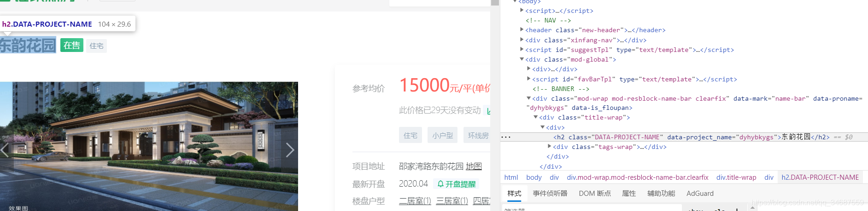This screenshot has height=211, width=868.
Task: Click the 小户型 tag
Action: click(442, 135)
